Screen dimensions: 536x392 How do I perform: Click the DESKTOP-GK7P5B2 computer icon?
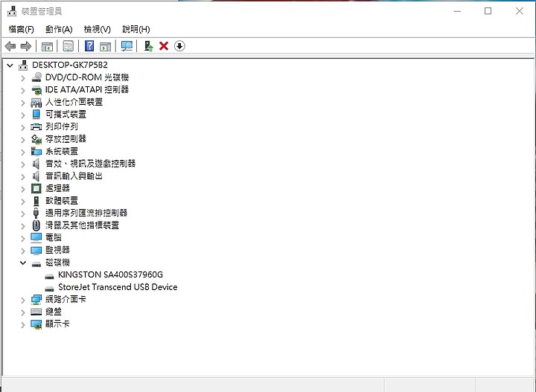click(23, 65)
